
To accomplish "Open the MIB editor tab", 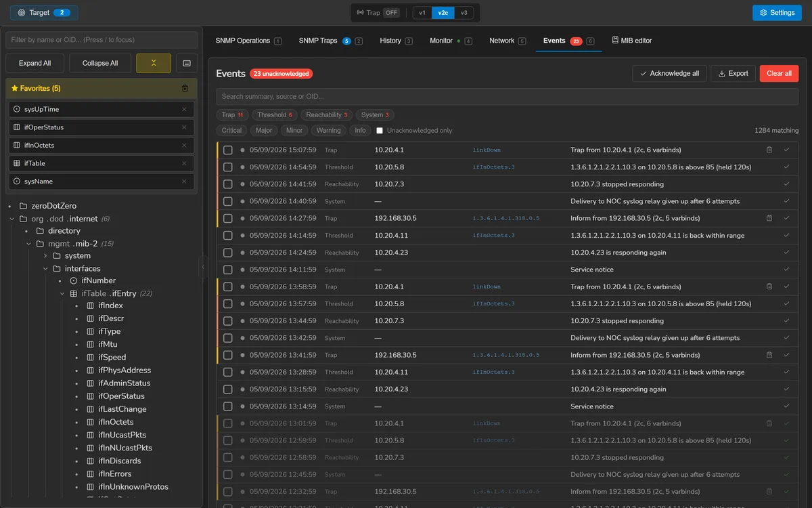I will tap(632, 41).
